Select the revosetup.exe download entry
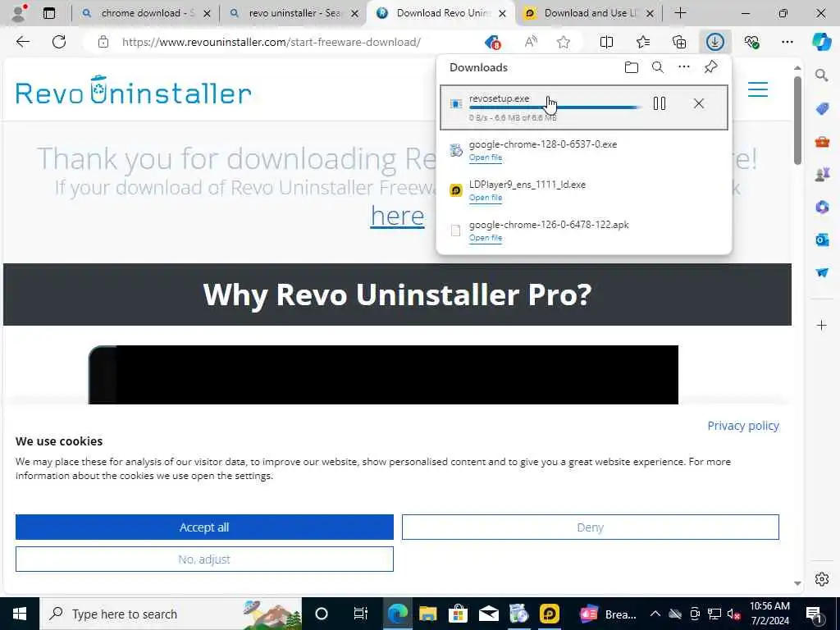 click(x=584, y=107)
